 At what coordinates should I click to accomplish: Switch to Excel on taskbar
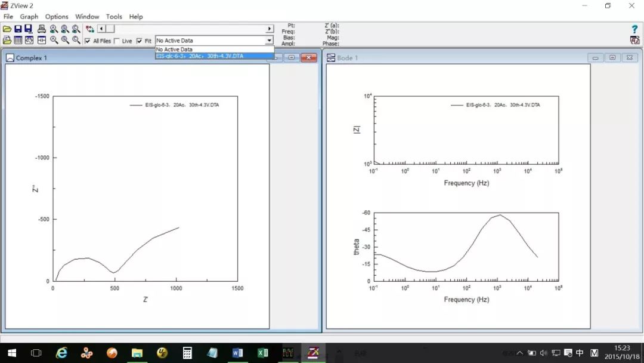click(262, 353)
